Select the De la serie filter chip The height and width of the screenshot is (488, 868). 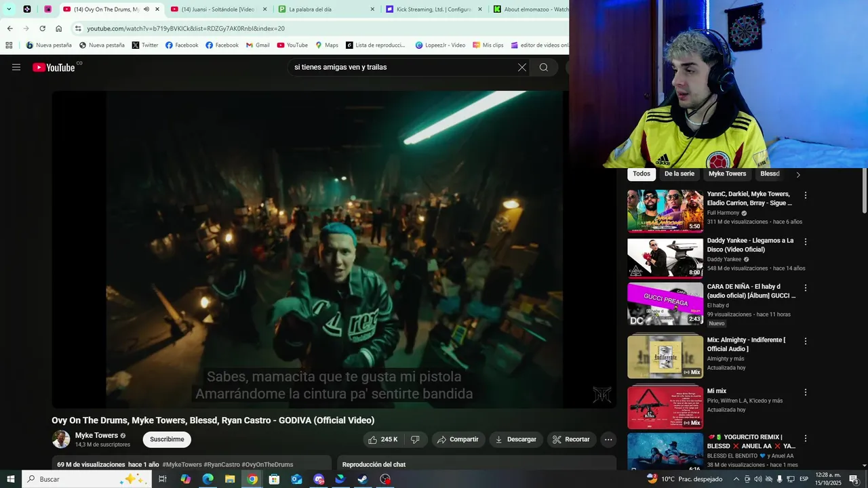(679, 174)
